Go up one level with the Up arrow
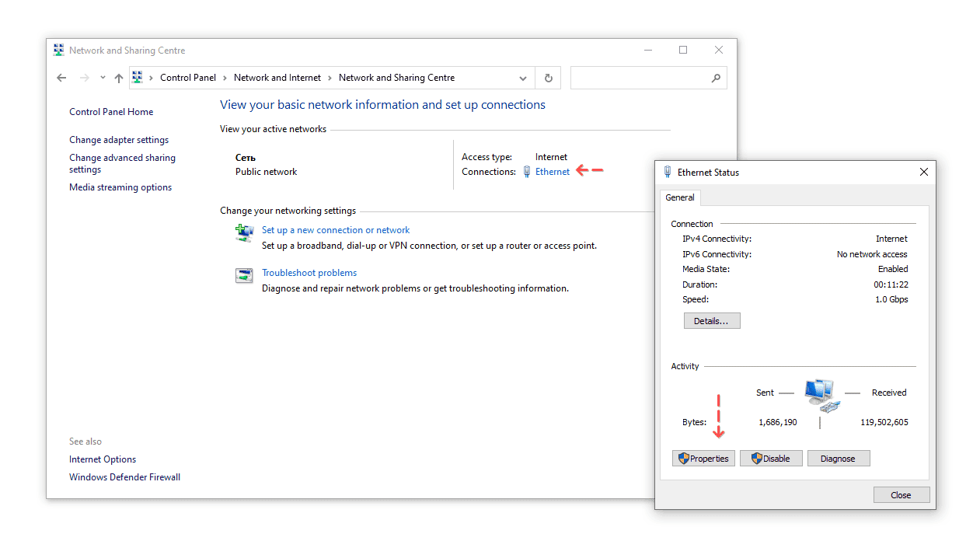980x548 pixels. (x=119, y=78)
